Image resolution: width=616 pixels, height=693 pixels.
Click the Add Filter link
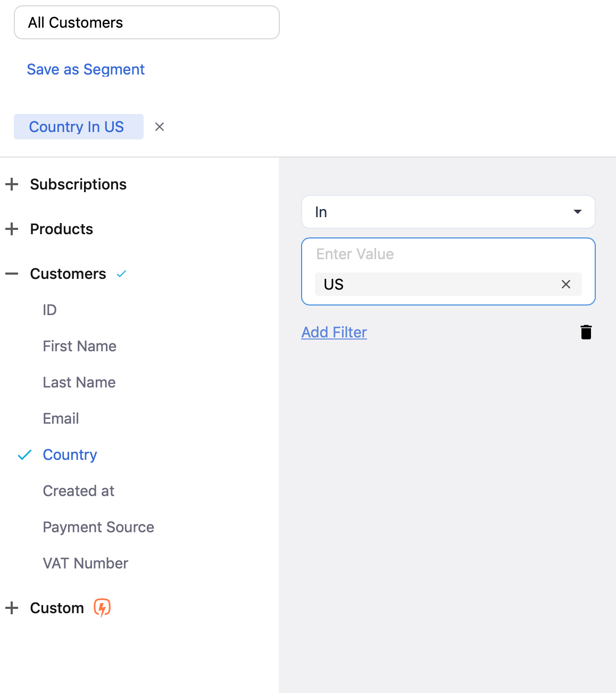point(334,332)
